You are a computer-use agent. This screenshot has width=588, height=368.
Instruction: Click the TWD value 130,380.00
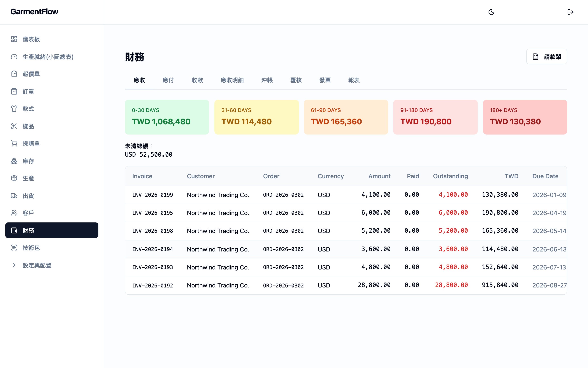point(500,195)
